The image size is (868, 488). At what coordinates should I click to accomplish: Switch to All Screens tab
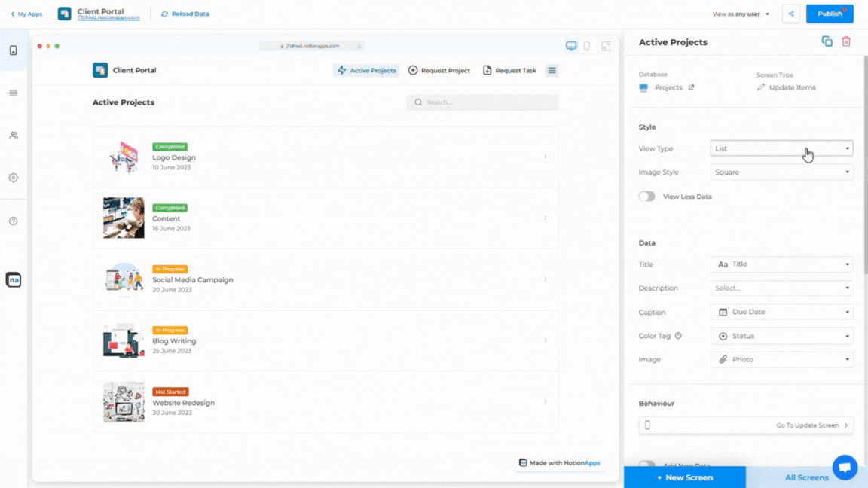coord(806,477)
